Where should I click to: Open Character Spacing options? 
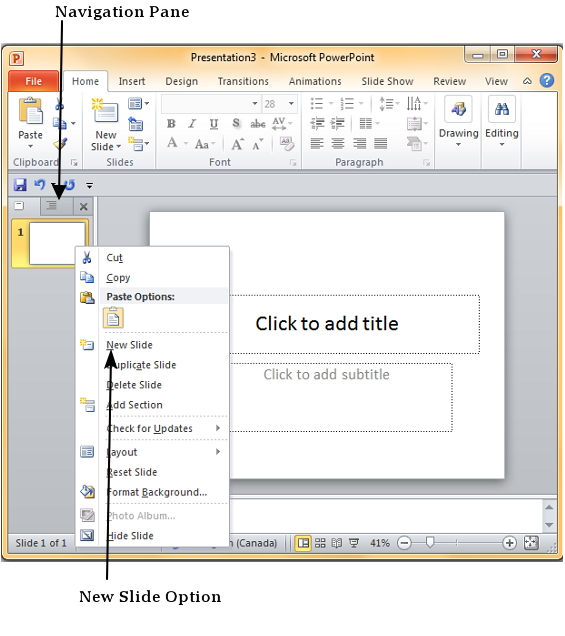coord(282,123)
